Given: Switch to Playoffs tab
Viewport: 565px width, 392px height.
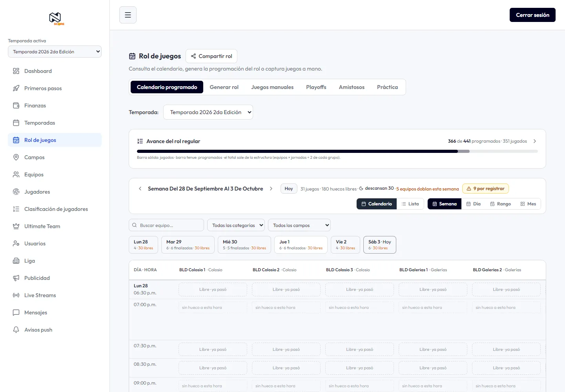Looking at the screenshot, I should click(316, 87).
